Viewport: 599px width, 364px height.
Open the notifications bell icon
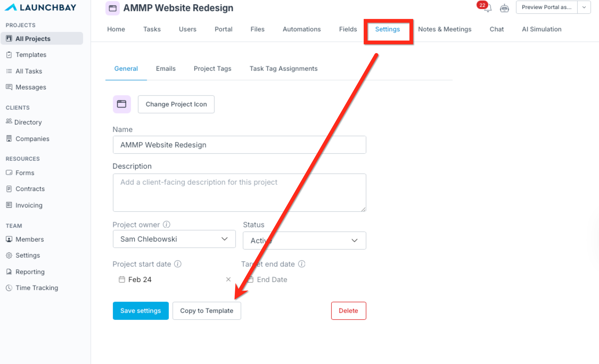pyautogui.click(x=487, y=8)
